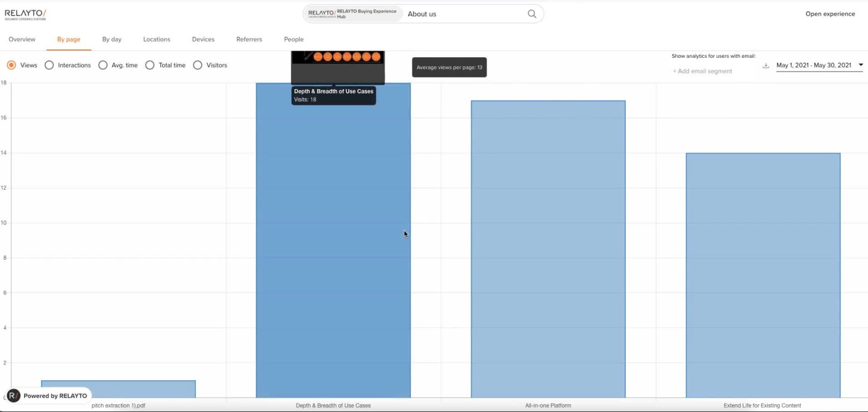Open the Devices tab
The width and height of the screenshot is (868, 412).
coord(203,39)
